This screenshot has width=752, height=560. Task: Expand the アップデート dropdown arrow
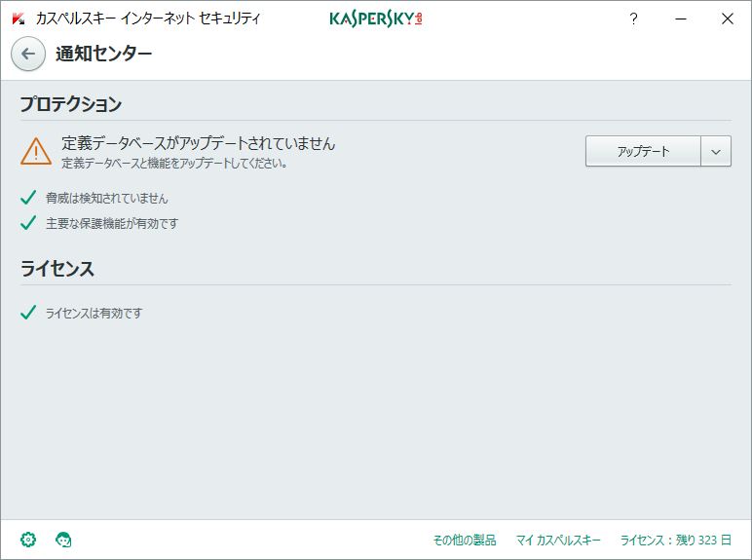(716, 151)
